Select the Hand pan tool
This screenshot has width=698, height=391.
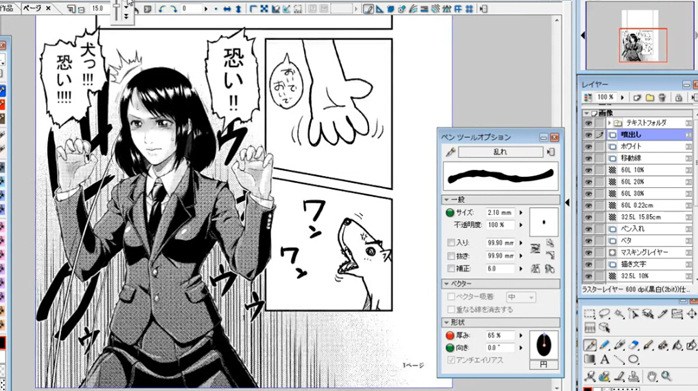(x=652, y=376)
